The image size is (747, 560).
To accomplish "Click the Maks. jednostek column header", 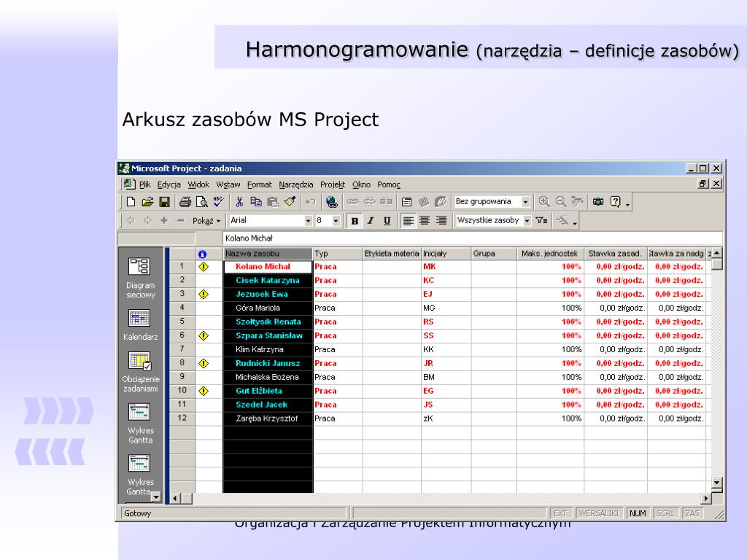I will point(550,254).
